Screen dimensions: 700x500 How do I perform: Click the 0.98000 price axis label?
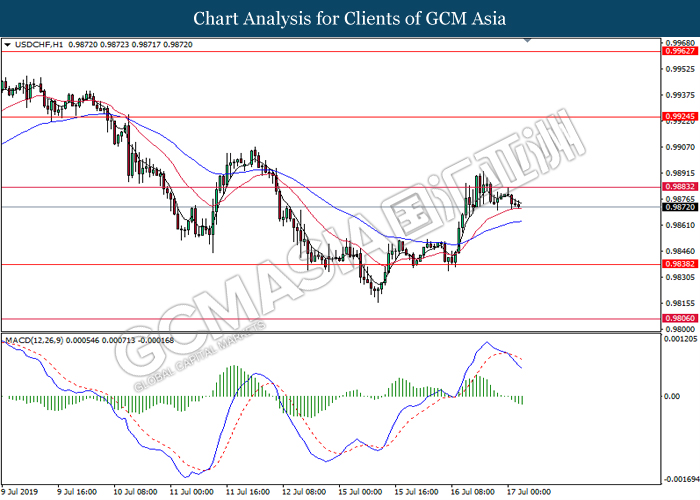click(680, 329)
